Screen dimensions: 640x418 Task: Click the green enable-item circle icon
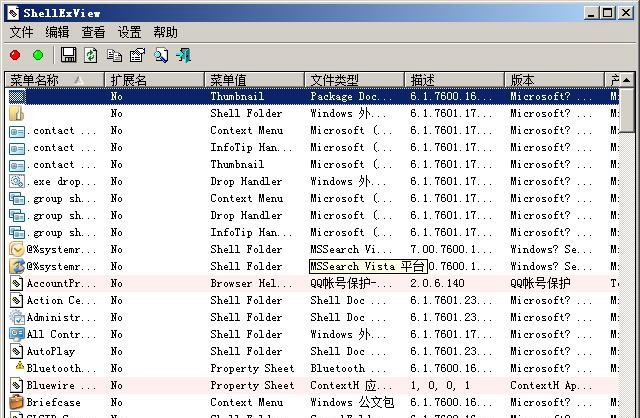click(x=38, y=55)
